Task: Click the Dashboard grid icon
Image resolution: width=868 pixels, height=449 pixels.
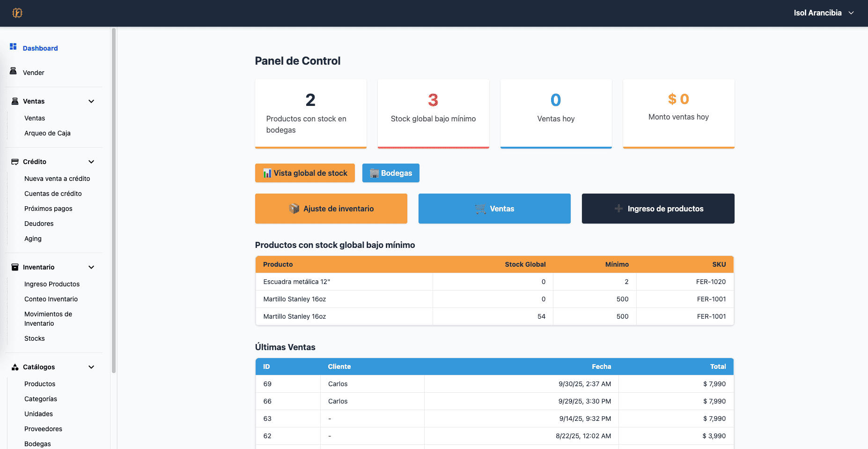Action: [x=12, y=47]
